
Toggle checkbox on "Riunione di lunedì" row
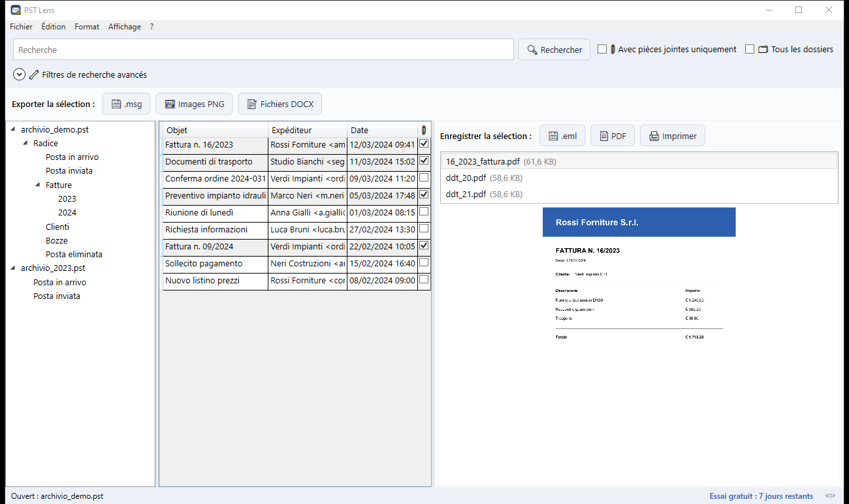point(424,212)
